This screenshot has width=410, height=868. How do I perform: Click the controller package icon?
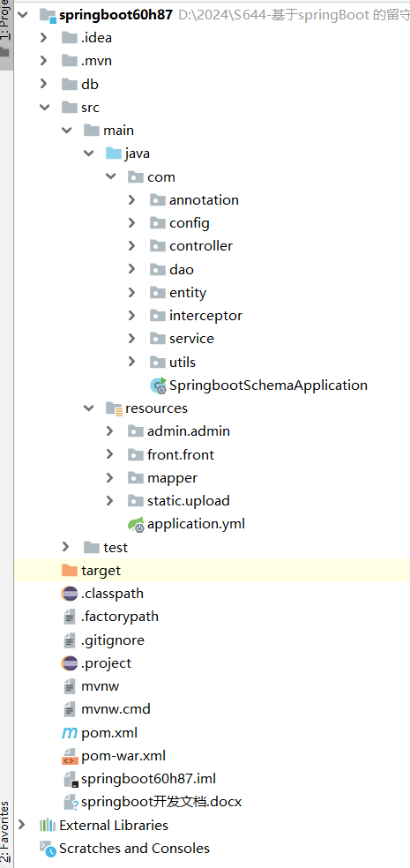tap(158, 246)
